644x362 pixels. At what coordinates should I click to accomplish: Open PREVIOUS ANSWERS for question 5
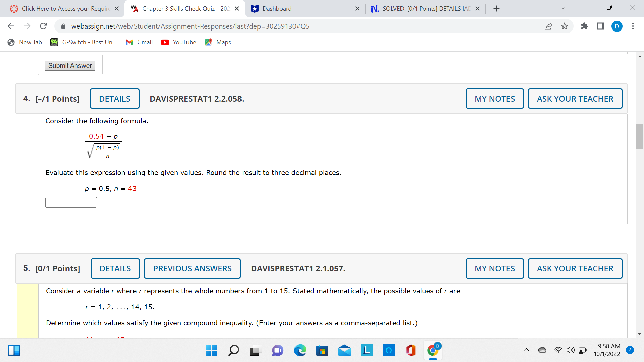[x=192, y=268]
